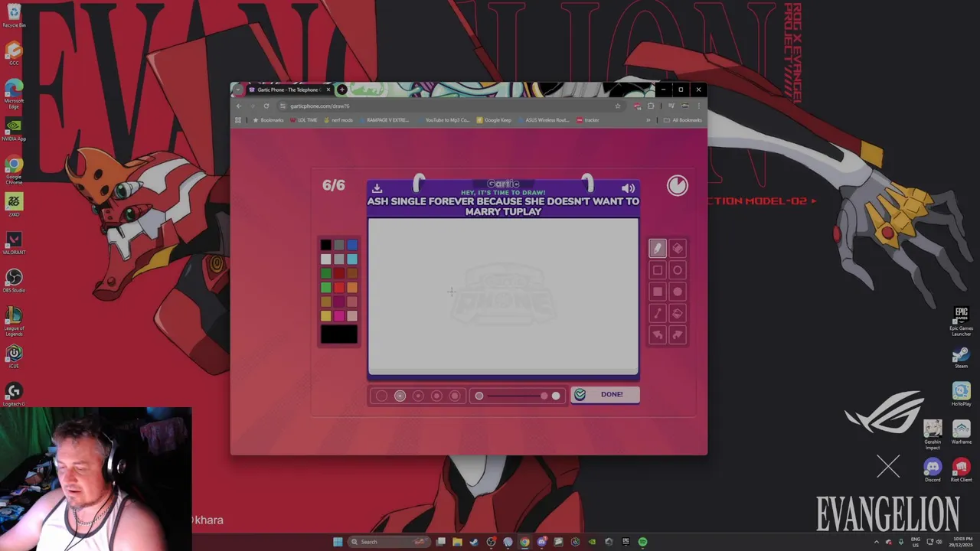This screenshot has height=551, width=980.
Task: Submit drawing with the DONE! button
Action: (x=605, y=394)
